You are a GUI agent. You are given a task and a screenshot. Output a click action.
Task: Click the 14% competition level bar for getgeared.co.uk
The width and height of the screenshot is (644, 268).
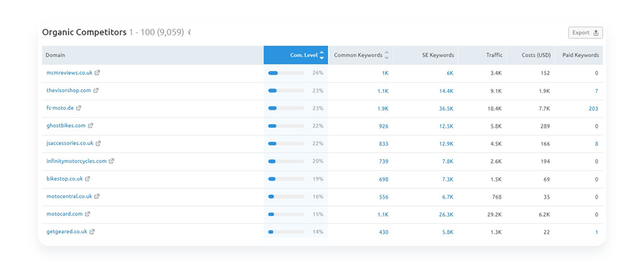[x=286, y=232]
